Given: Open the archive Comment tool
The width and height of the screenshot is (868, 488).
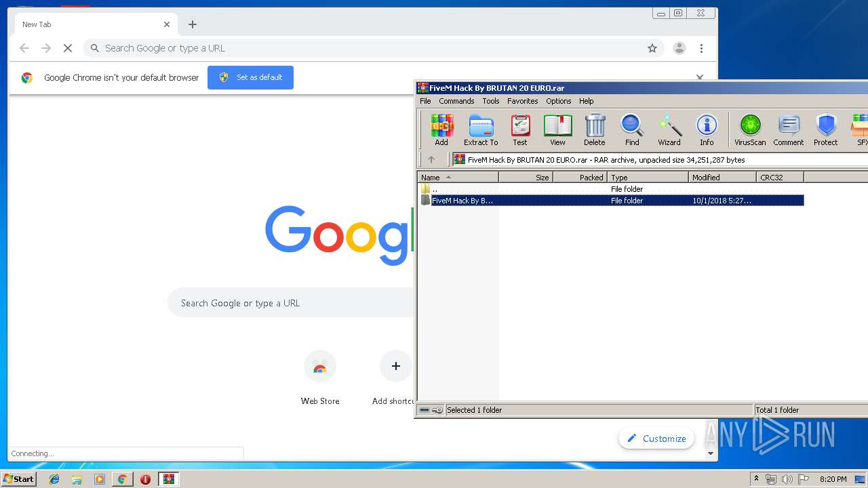Looking at the screenshot, I should pyautogui.click(x=789, y=129).
